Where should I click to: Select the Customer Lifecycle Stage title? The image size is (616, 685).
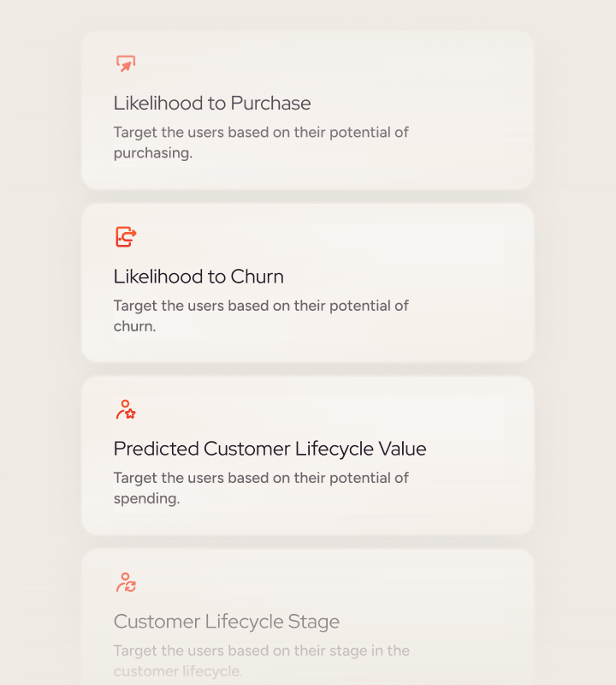pyautogui.click(x=226, y=622)
